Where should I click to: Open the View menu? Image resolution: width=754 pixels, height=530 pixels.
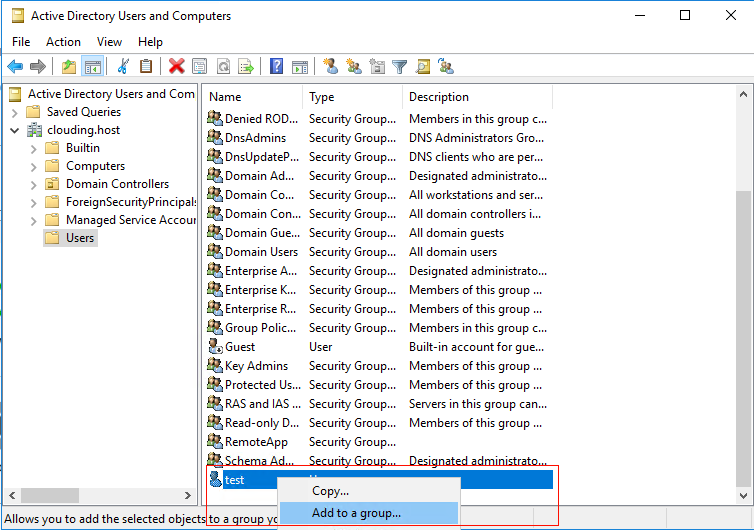[109, 42]
